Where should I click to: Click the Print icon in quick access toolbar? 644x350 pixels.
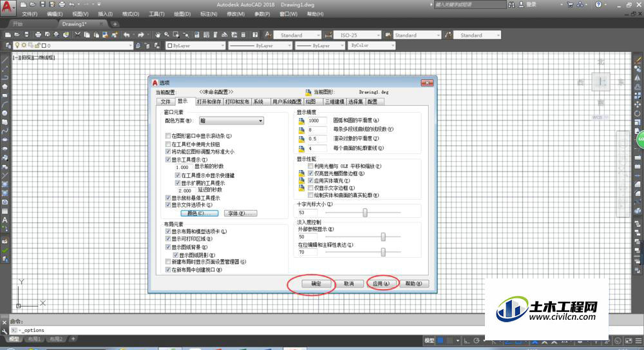click(x=62, y=5)
